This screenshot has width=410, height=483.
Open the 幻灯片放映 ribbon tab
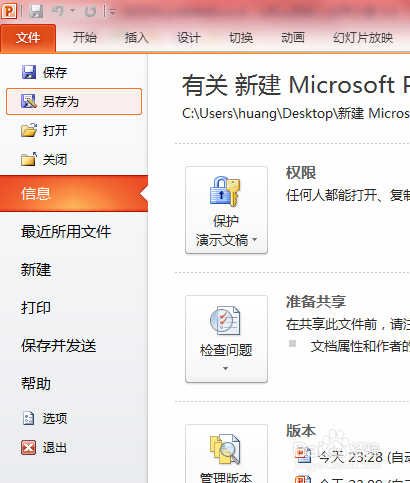click(x=363, y=38)
